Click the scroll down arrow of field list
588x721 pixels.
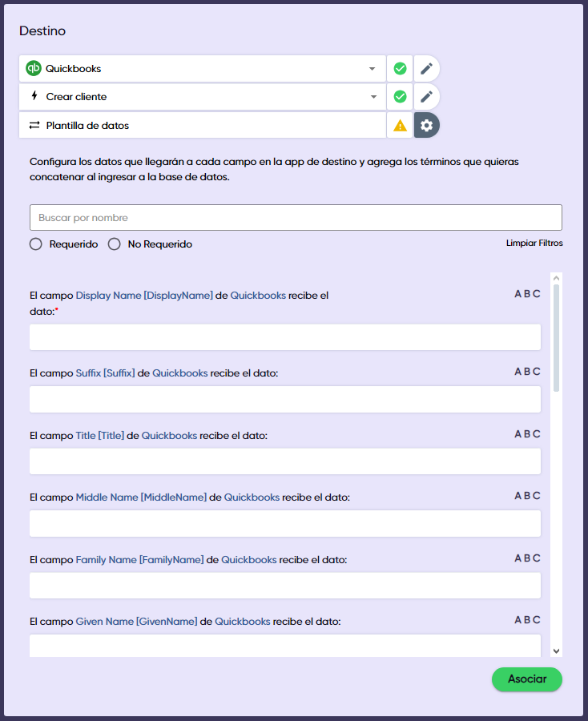point(557,651)
